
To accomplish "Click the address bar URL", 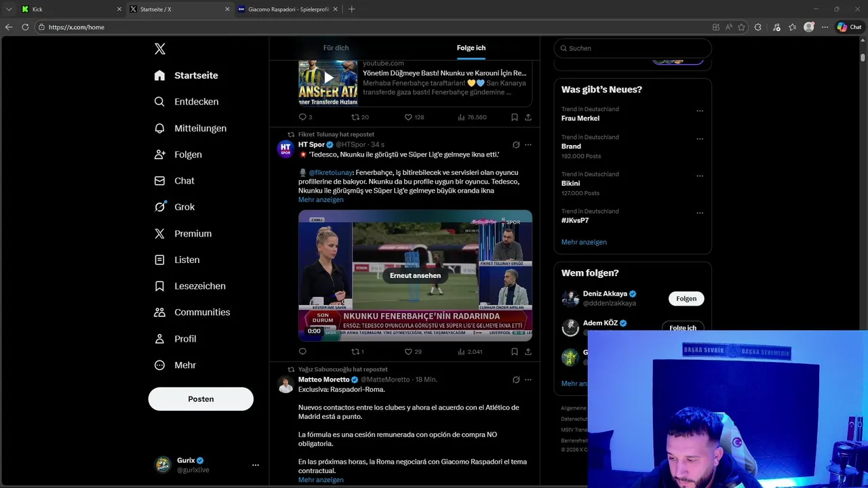I will coord(77,27).
